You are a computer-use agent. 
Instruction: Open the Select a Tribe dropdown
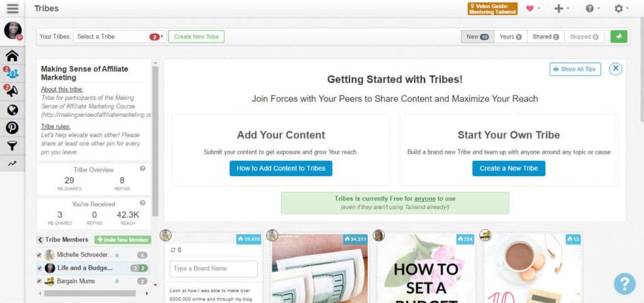(x=119, y=36)
